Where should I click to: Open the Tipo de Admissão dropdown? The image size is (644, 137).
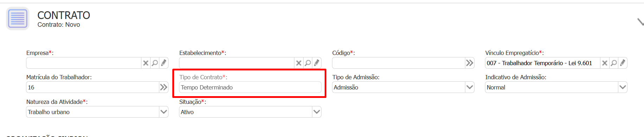[470, 87]
